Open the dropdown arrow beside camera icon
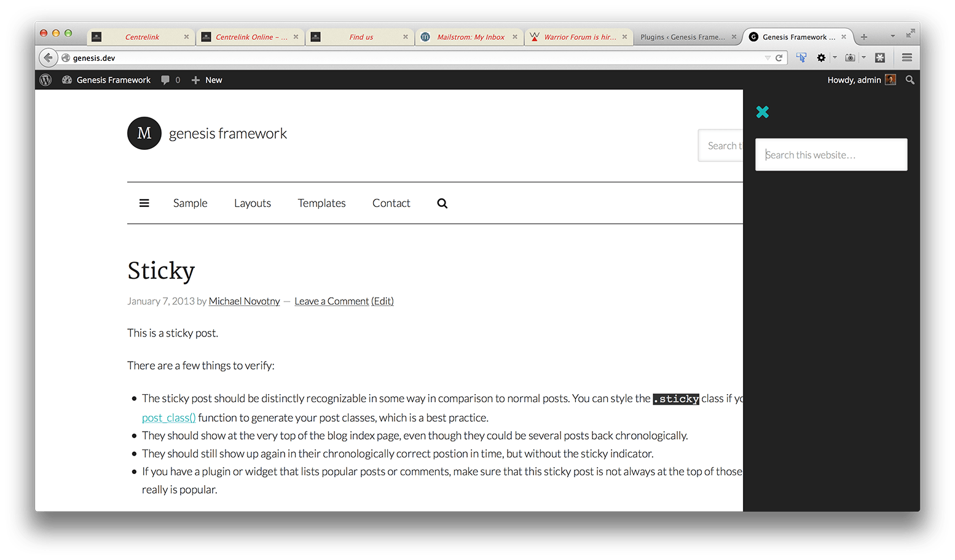This screenshot has width=955, height=560. [863, 57]
